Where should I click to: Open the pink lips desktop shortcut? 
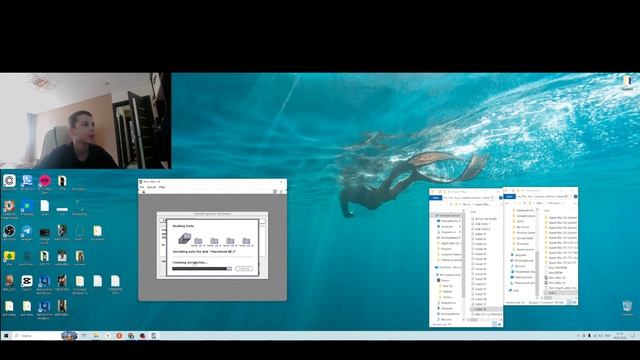click(44, 181)
